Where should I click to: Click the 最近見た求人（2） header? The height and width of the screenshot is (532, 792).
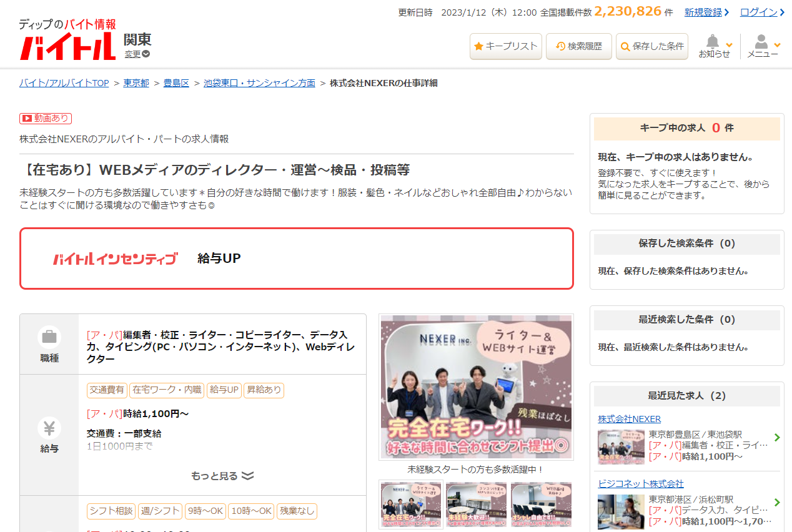pos(687,396)
